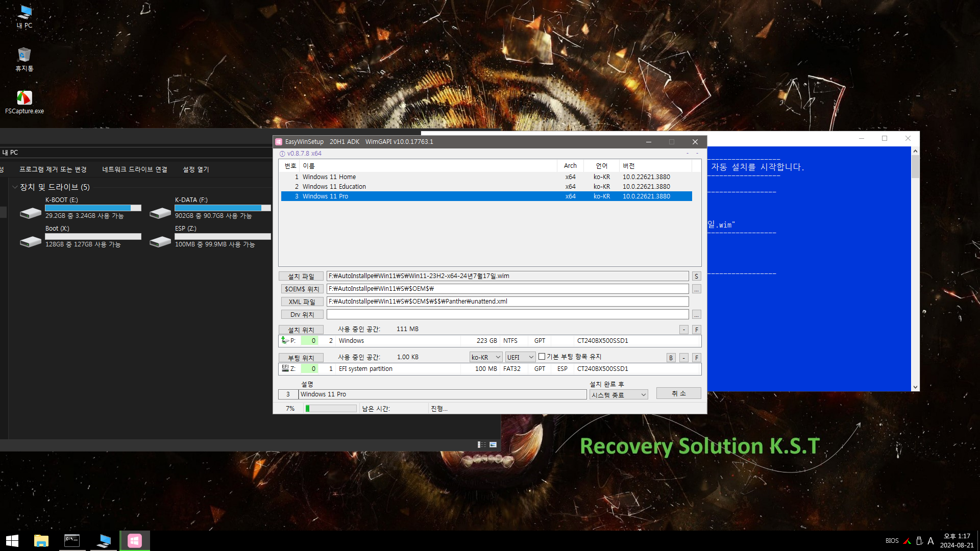The height and width of the screenshot is (551, 980).
Task: Click 설정 열기 in explorer ribbon
Action: click(x=196, y=169)
